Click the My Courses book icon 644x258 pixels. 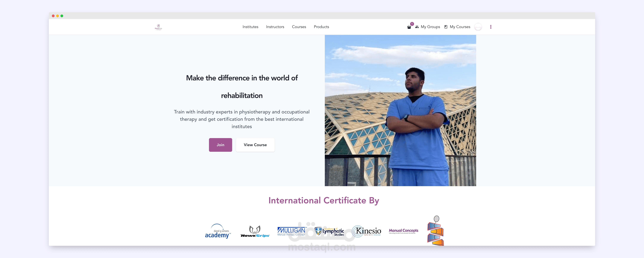(x=446, y=27)
